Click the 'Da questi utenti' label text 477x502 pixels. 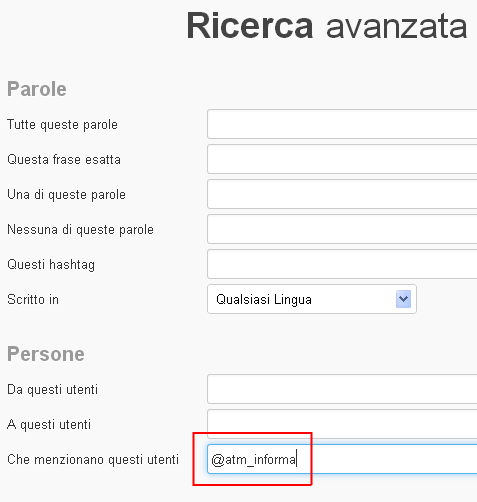[x=52, y=390]
